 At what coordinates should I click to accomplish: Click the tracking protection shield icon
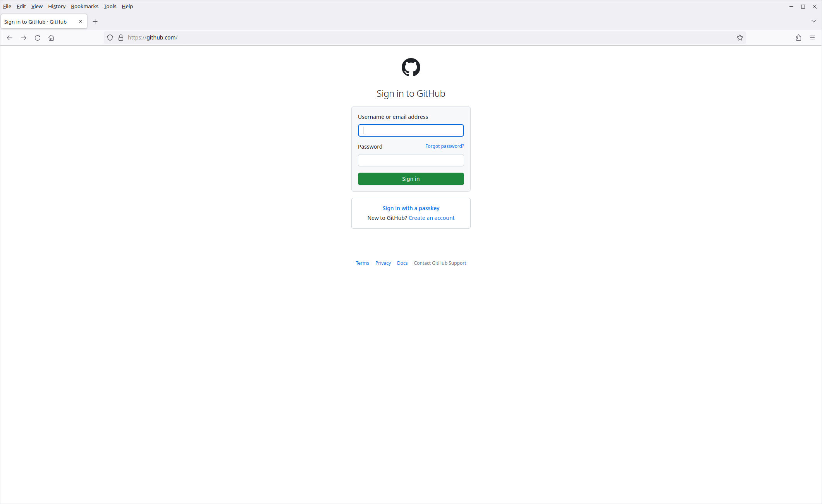110,38
